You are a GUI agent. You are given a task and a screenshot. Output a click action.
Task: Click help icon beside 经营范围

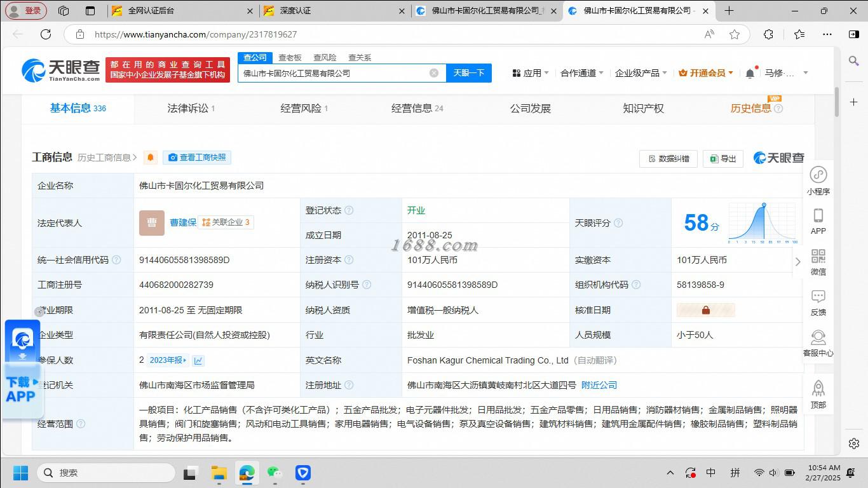pyautogui.click(x=81, y=424)
